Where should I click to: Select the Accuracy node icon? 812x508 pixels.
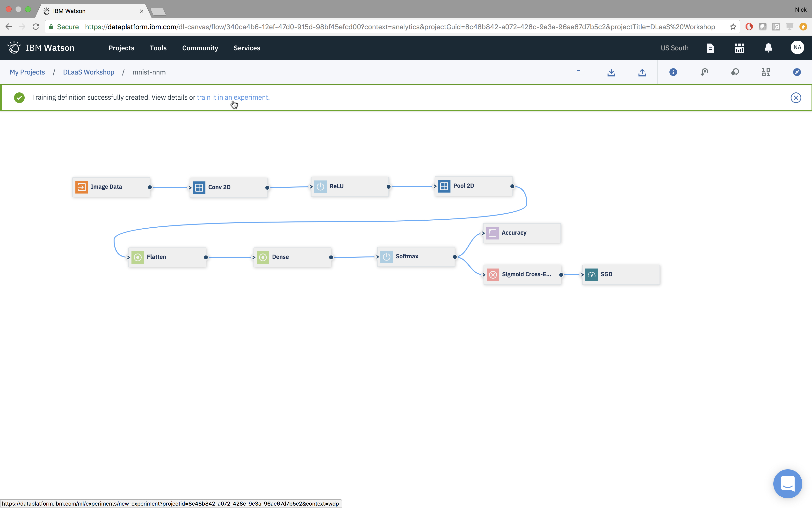click(x=493, y=233)
